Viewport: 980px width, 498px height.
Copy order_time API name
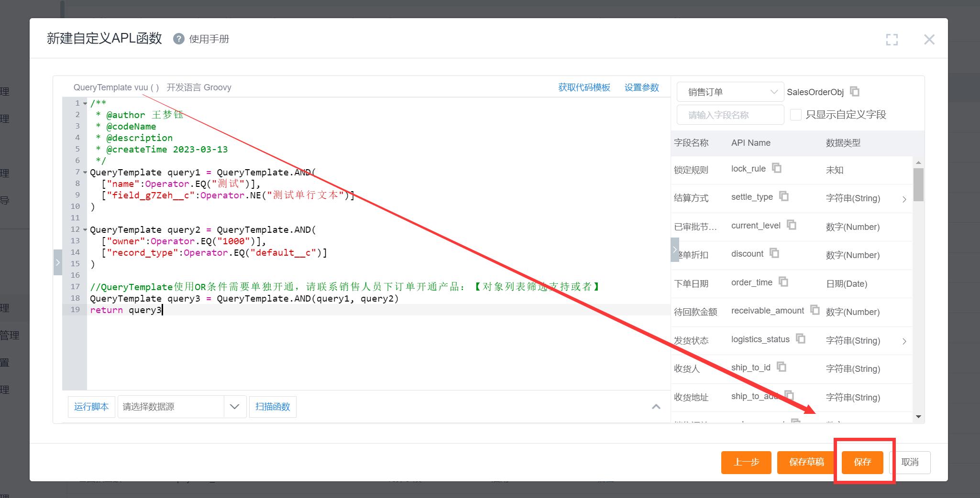(x=783, y=281)
